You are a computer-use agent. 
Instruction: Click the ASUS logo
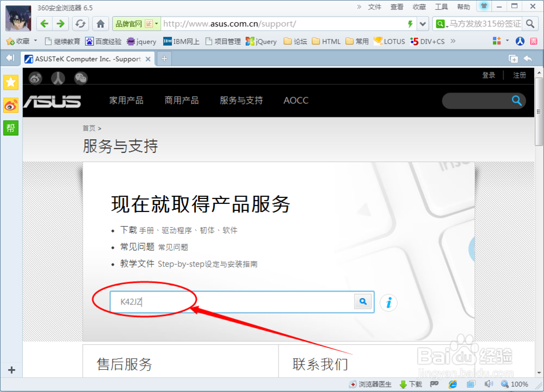pos(53,101)
